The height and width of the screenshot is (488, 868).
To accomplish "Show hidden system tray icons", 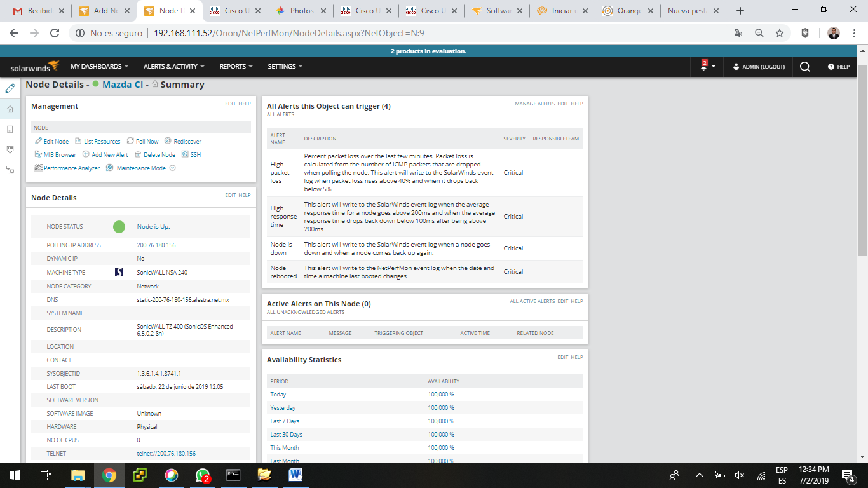I will [699, 475].
